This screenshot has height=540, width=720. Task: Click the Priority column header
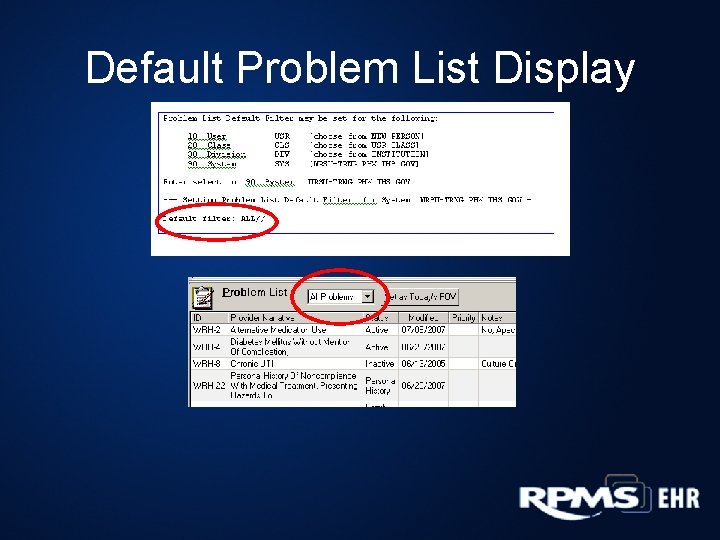(463, 318)
